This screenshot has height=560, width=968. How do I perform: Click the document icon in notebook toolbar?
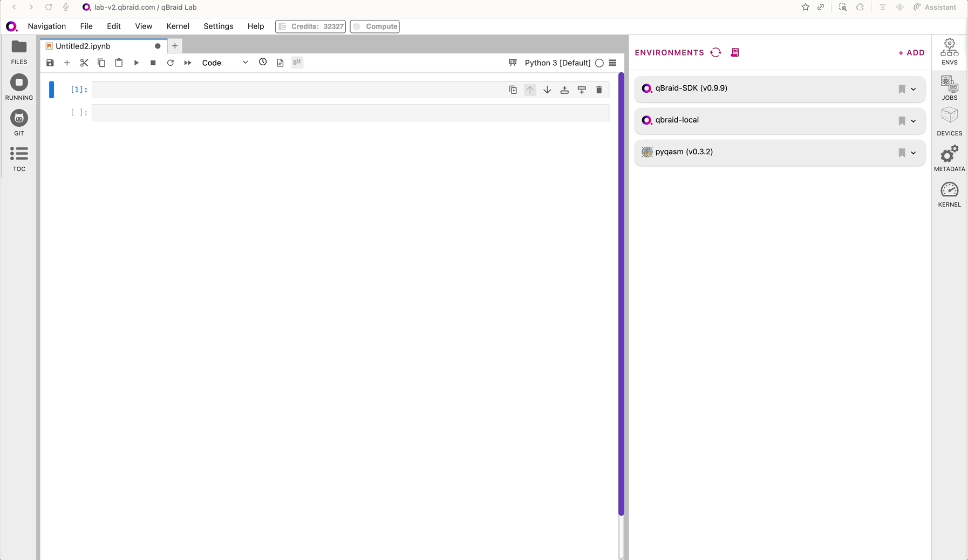[280, 63]
